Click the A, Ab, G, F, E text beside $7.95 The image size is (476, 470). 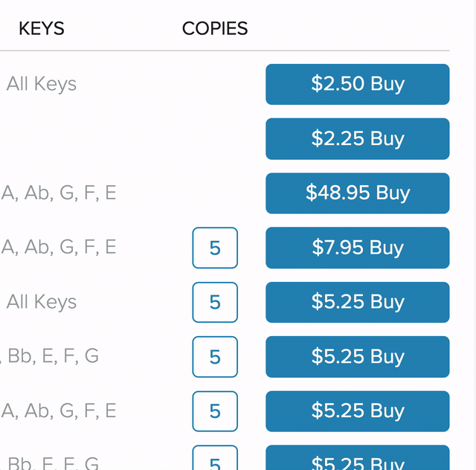click(x=59, y=248)
